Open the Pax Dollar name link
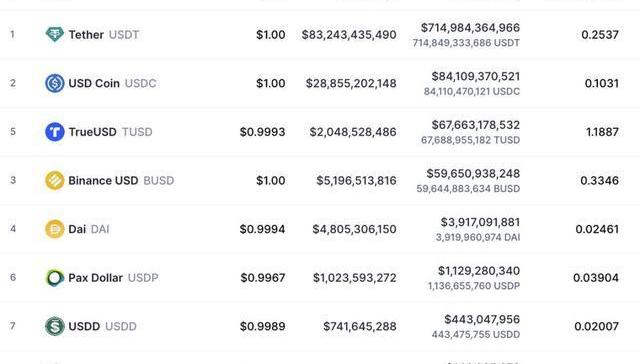Viewport: 640px width, 364px height. point(96,277)
